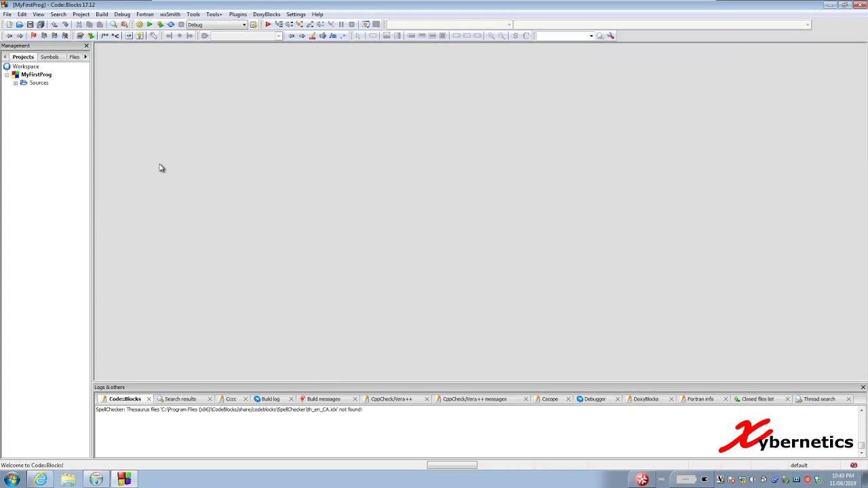The width and height of the screenshot is (868, 488).
Task: Open the Plugins menu
Action: click(x=238, y=14)
